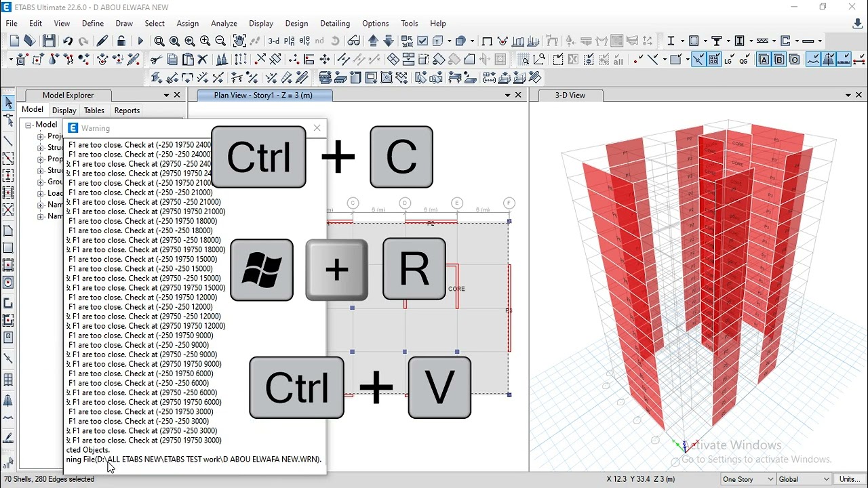Activate rubber band zoom tool

click(159, 41)
